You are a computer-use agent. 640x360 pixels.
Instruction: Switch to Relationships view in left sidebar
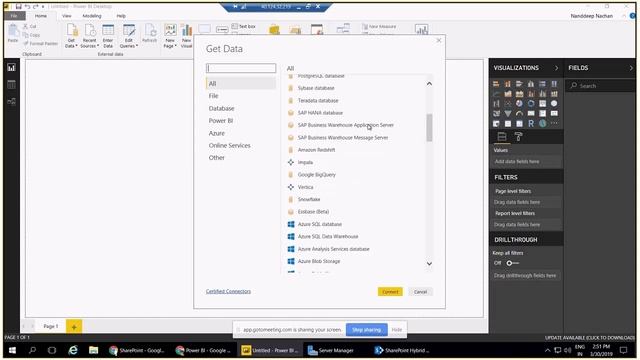click(x=11, y=101)
